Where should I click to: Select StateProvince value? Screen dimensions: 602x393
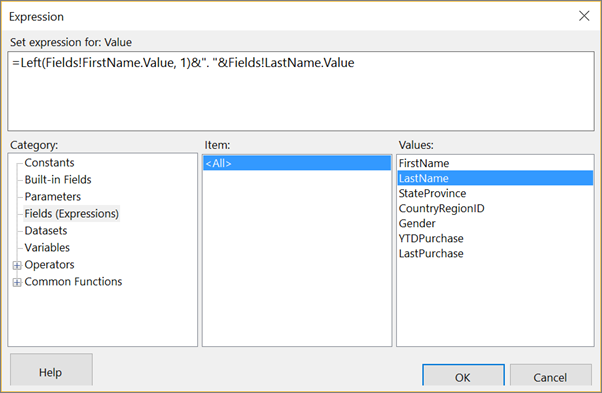point(495,193)
